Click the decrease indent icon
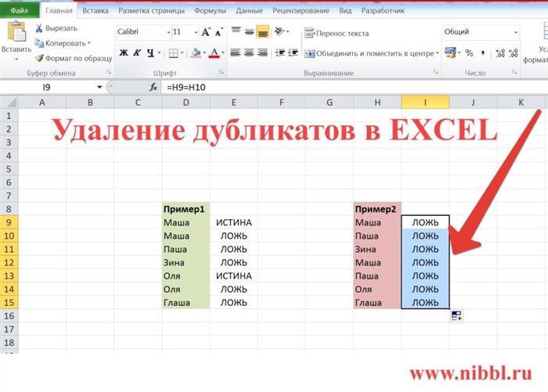This screenshot has height=392, width=548. (280, 52)
